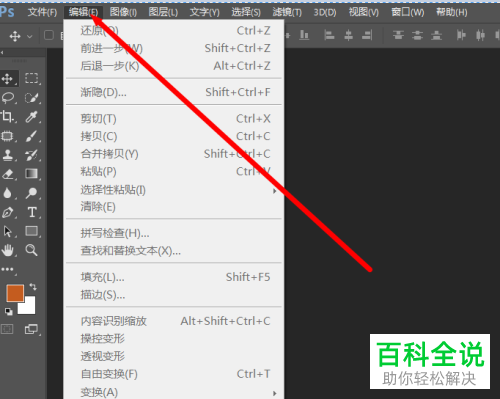The height and width of the screenshot is (399, 500).
Task: Select the Eraser tool
Action: pyautogui.click(x=7, y=174)
